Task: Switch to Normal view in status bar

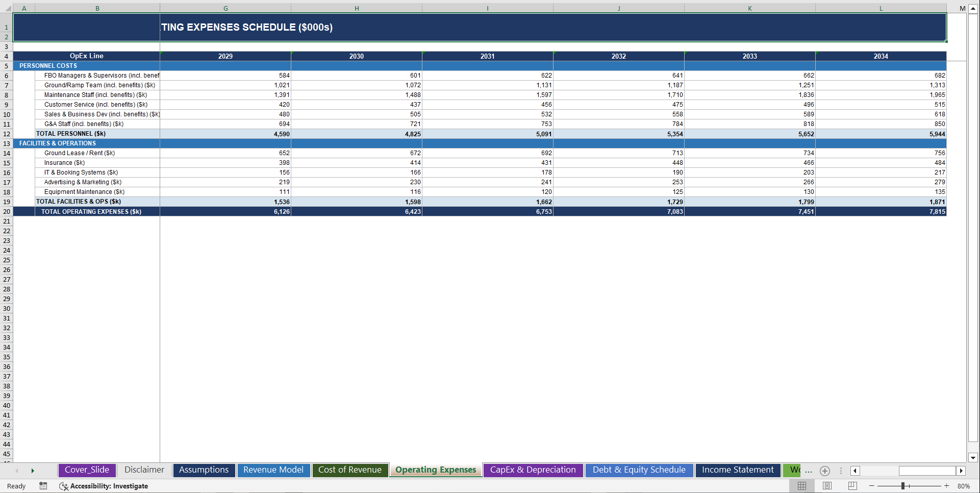Action: pyautogui.click(x=801, y=486)
